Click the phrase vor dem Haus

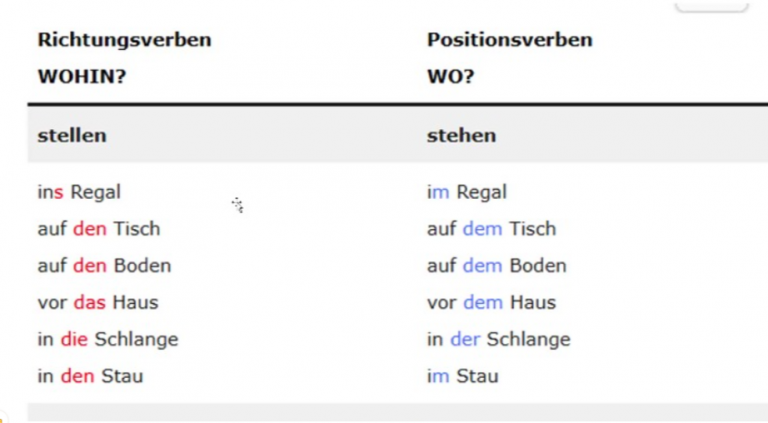pyautogui.click(x=491, y=303)
